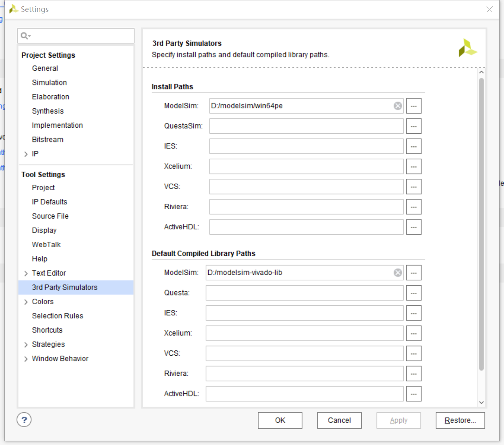Screen dimensions: 504x445
Task: Click Restore... button
Action: (x=460, y=420)
